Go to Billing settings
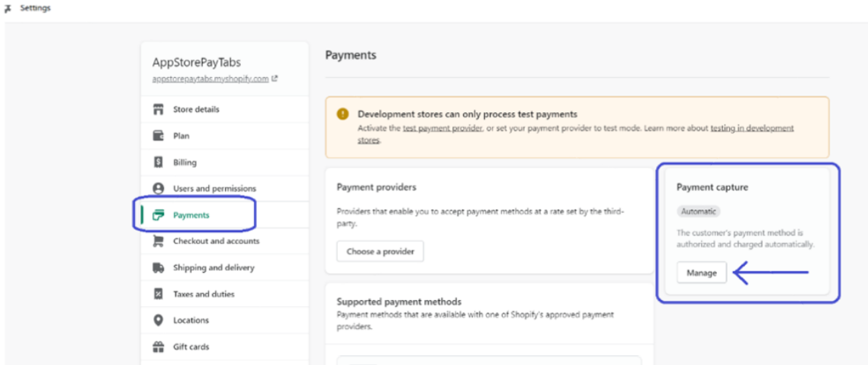The width and height of the screenshot is (868, 365). click(x=225, y=163)
